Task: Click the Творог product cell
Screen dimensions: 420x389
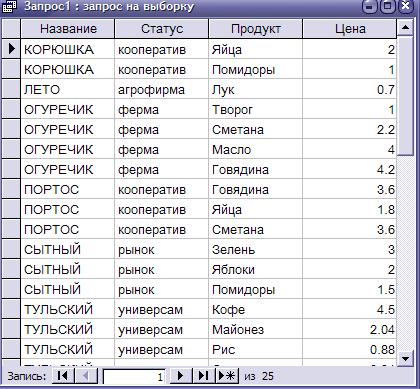Action: coord(256,109)
